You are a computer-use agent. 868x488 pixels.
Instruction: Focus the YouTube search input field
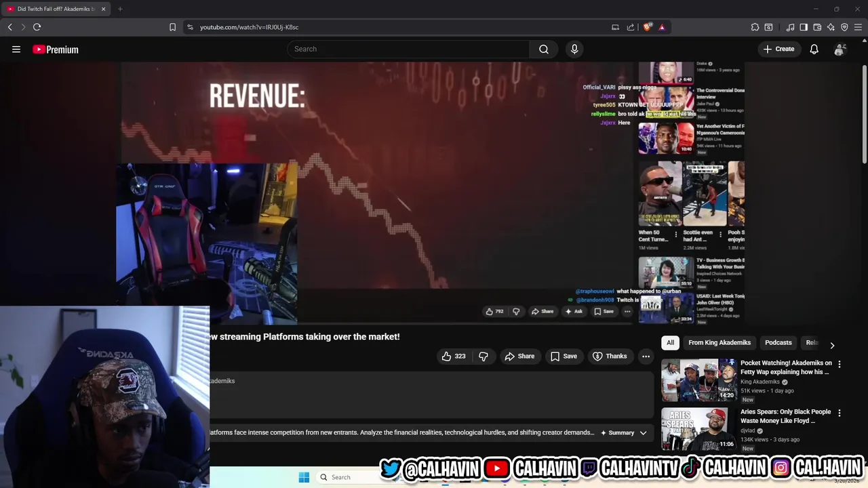pos(408,49)
